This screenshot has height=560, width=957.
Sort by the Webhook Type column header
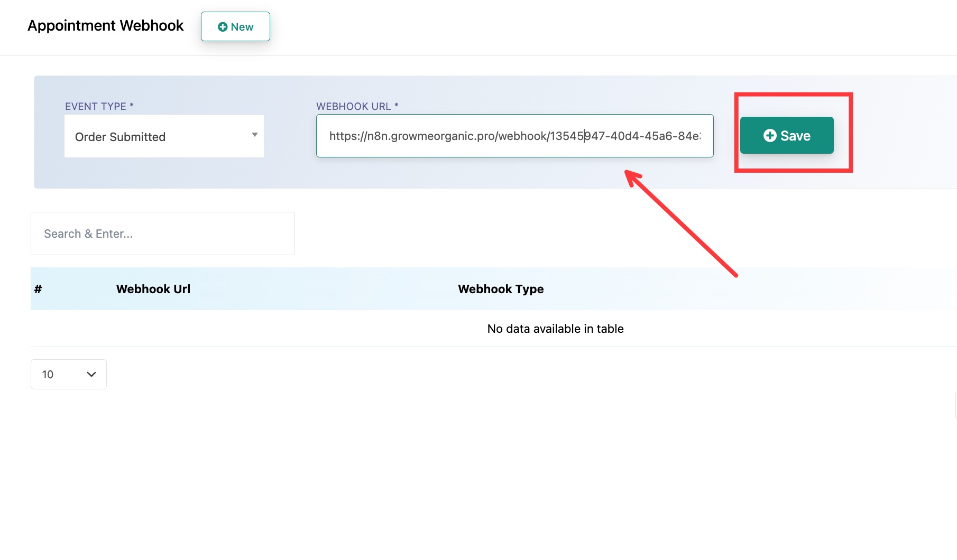click(501, 289)
